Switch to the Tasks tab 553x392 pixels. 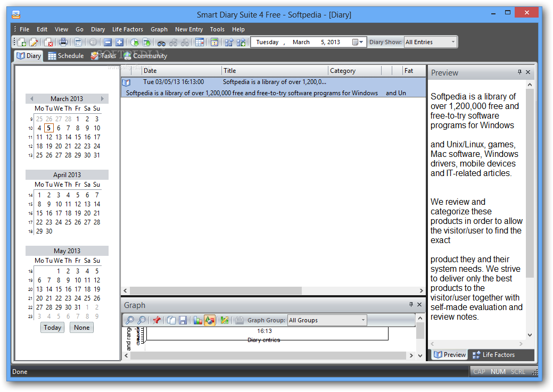[x=103, y=56]
